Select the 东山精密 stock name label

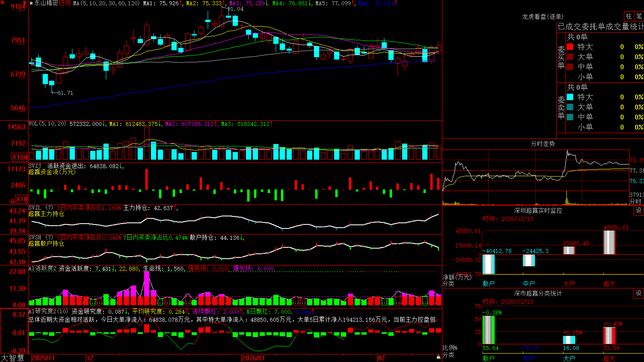(x=46, y=3)
